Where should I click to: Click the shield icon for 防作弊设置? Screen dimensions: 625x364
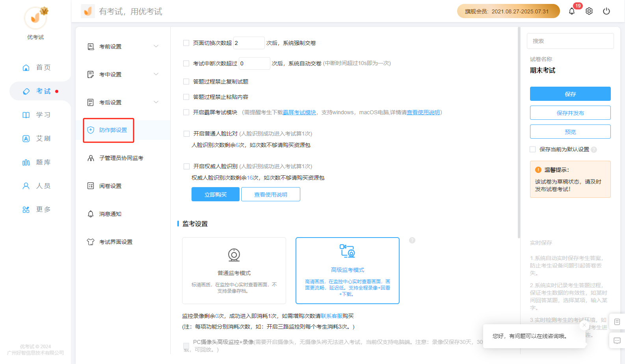91,130
